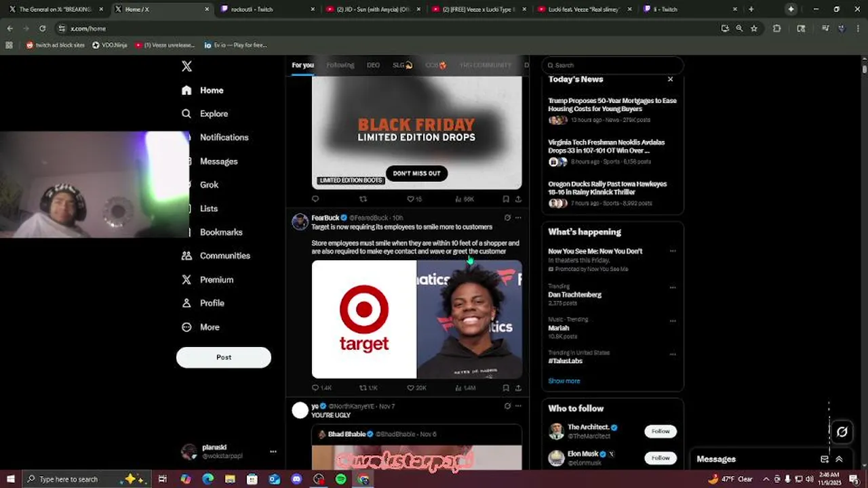
Task: Open the quoted Bhad Bhabie post
Action: pos(416,447)
